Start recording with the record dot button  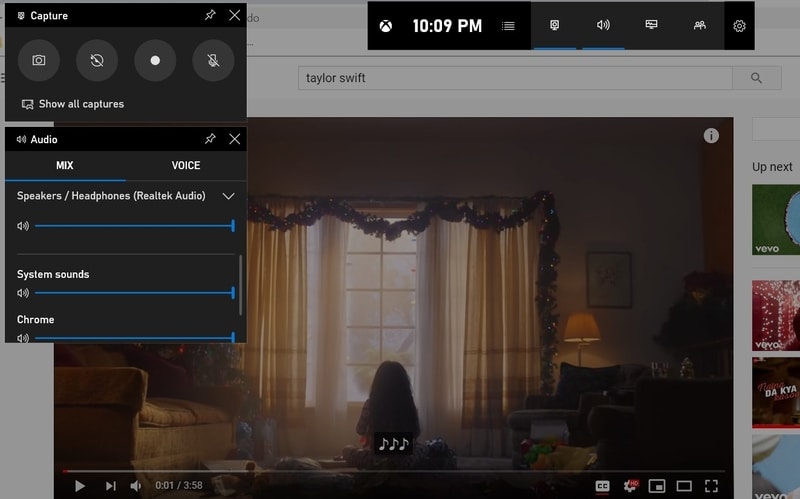(155, 60)
